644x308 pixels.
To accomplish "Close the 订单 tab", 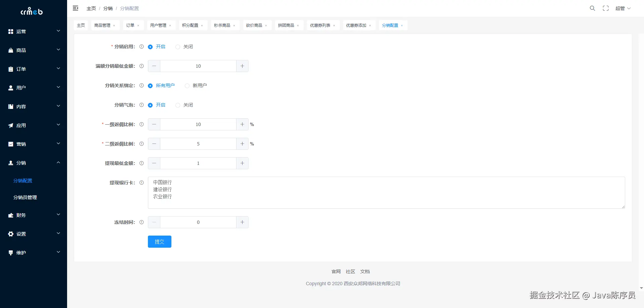I will [x=138, y=25].
